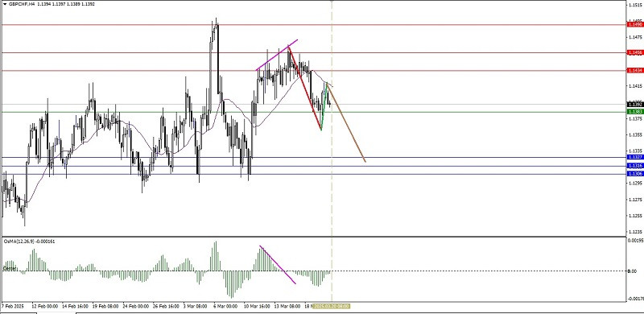Screen dimensions: 644x314
Task: Click the 13 Mar 08:00 time axis label
Action: [x=287, y=306]
